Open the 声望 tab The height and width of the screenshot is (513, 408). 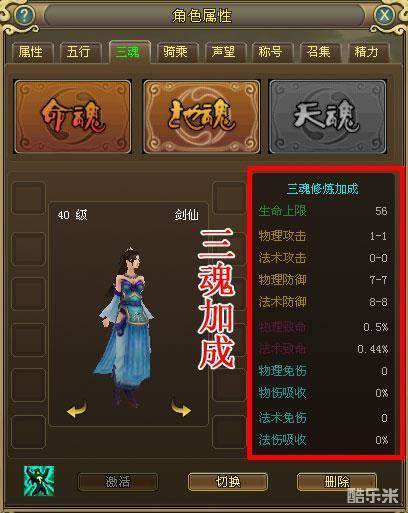(x=224, y=52)
